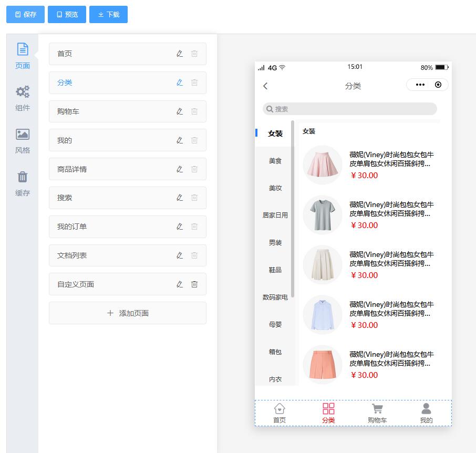The height and width of the screenshot is (453, 476).
Task: Click the 搜索 search field in preview
Action: pos(350,109)
